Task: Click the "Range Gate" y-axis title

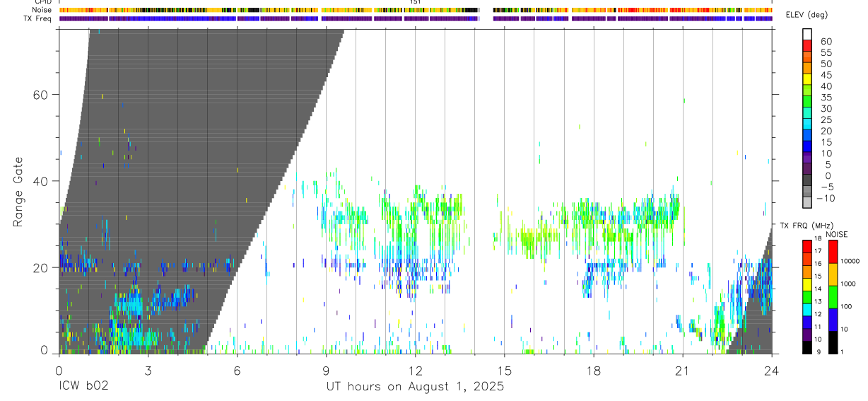Action: 18,192
